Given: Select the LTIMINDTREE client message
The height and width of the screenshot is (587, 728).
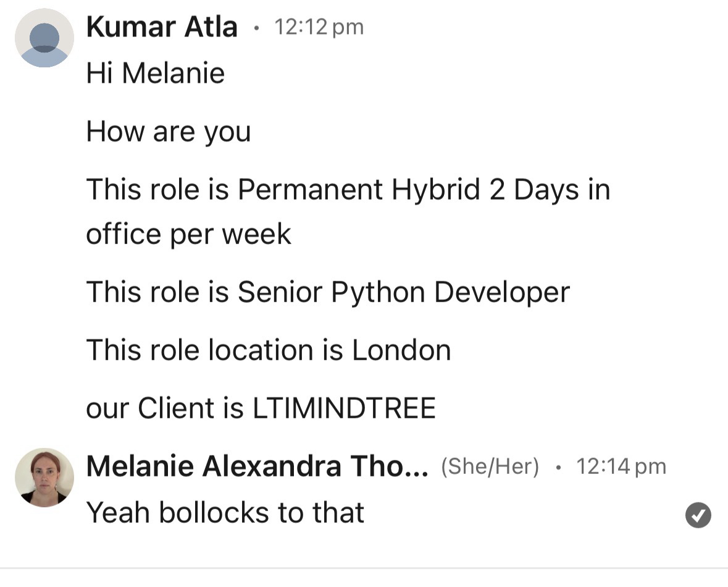Looking at the screenshot, I should (x=261, y=408).
